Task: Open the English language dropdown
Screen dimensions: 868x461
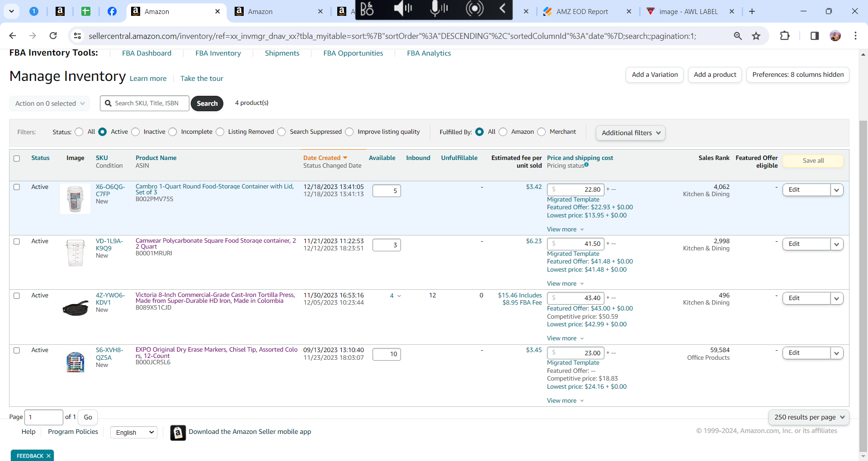Action: [134, 433]
